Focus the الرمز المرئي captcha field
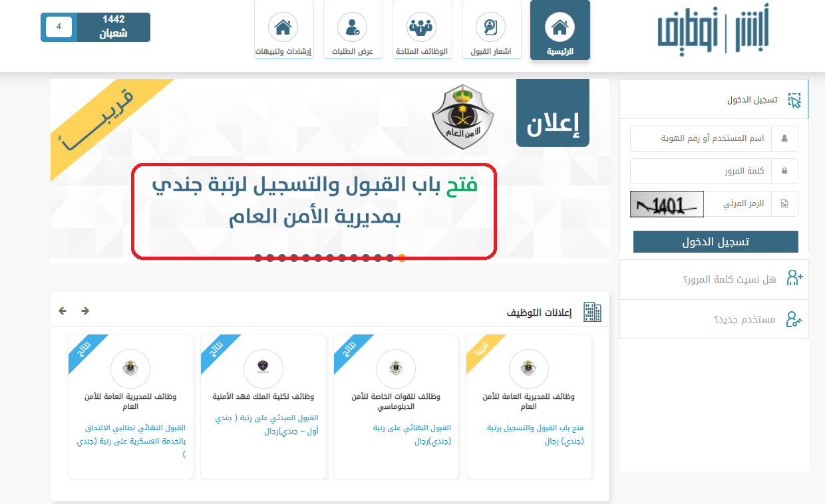The image size is (825, 504). [x=738, y=204]
